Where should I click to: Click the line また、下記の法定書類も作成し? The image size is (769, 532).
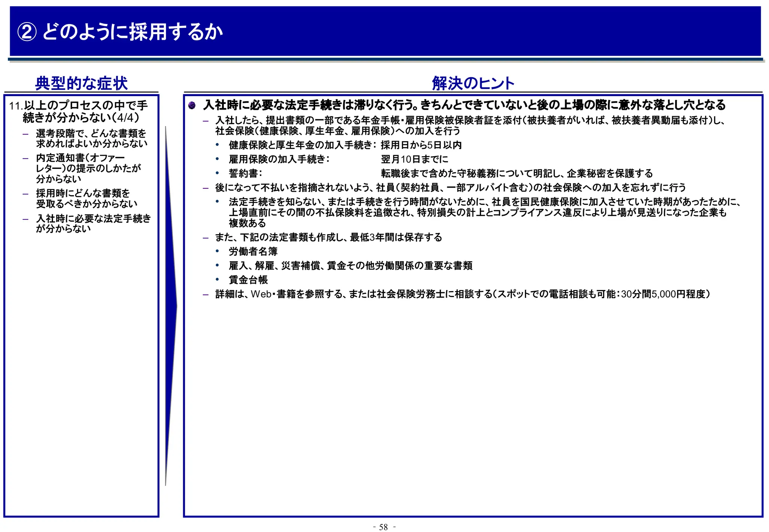(x=329, y=237)
